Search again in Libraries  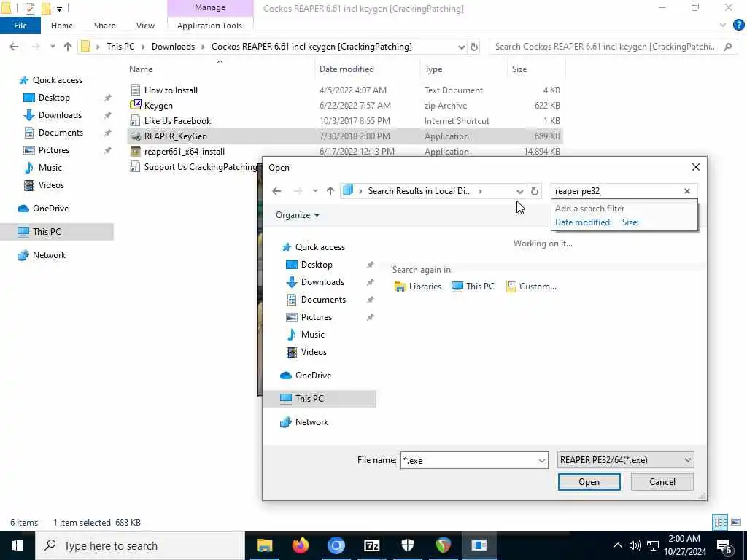tap(418, 287)
